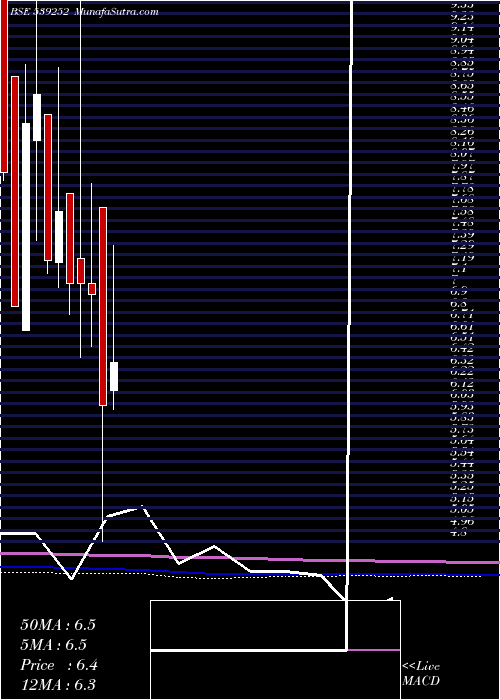Click the 9.25 price axis label
Viewport: 500px width, 700px height.
tap(462, 17)
